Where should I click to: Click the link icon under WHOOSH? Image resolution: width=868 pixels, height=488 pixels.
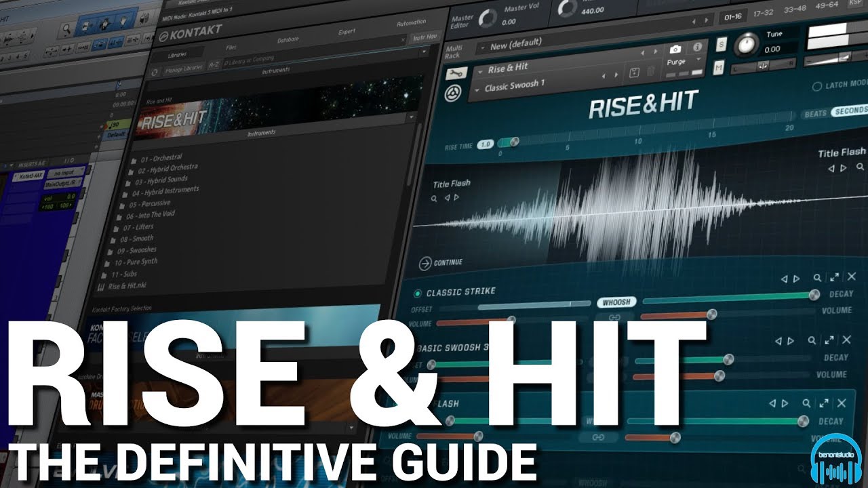614,317
